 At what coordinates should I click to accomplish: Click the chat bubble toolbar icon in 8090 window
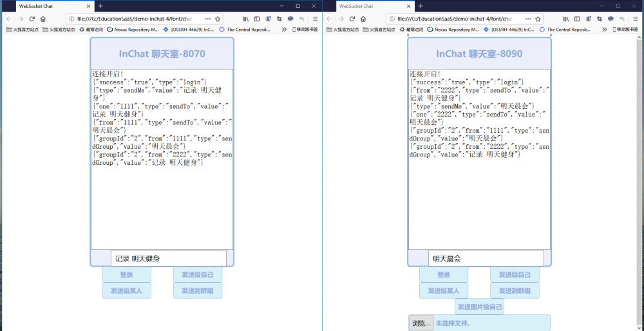point(611,19)
